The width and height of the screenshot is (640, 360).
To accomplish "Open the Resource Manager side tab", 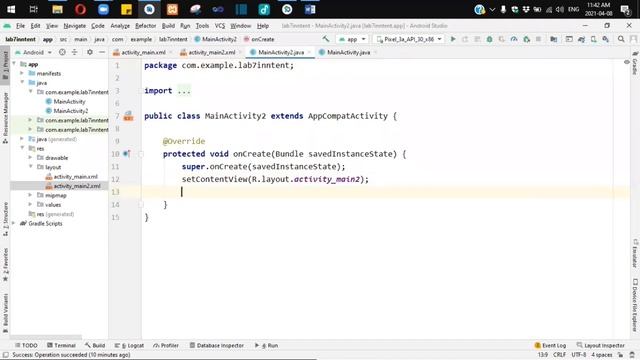I will [x=5, y=118].
